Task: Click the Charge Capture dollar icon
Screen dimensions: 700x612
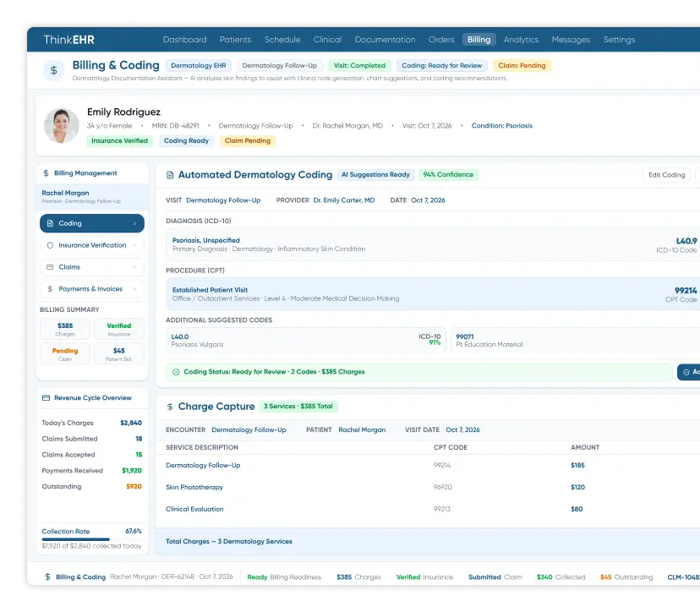Action: (170, 407)
